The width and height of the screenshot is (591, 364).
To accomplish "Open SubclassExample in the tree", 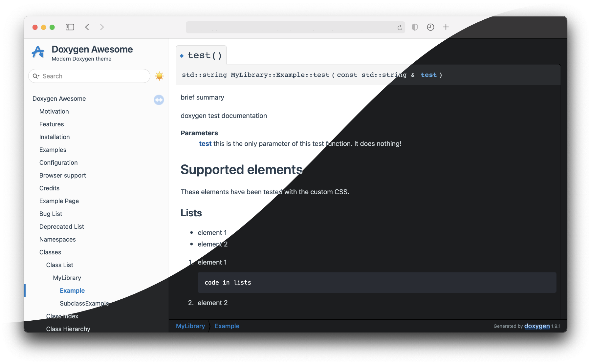I will pos(84,304).
